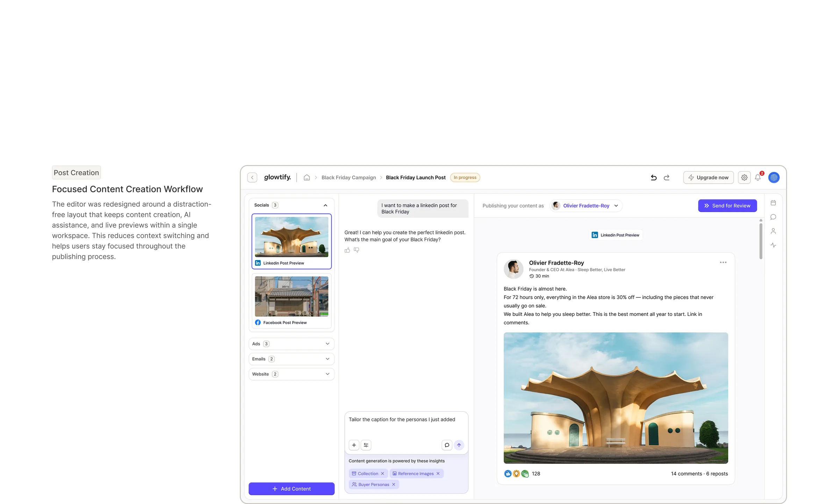This screenshot has height=504, width=839.
Task: Click the thumbs up feedback icon
Action: pos(347,250)
